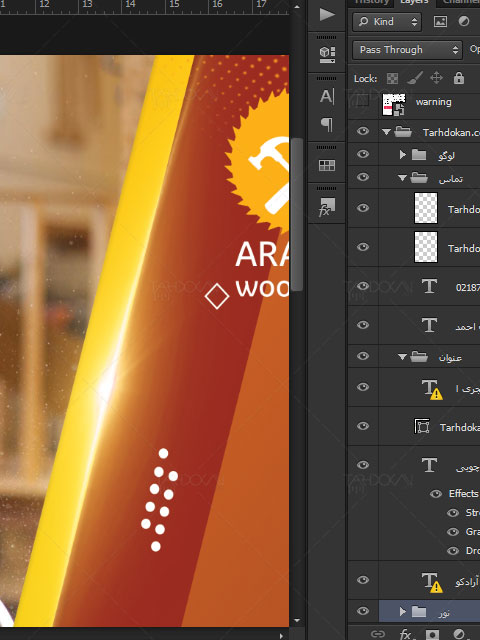Click the Lock: label
Screen dimensions: 480x640
365,78
